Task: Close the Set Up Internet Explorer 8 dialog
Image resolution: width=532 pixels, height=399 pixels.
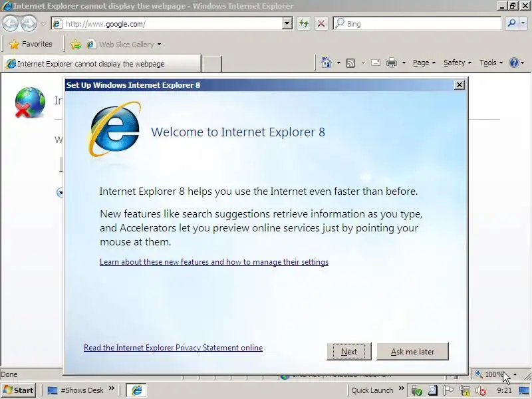Action: pyautogui.click(x=459, y=85)
